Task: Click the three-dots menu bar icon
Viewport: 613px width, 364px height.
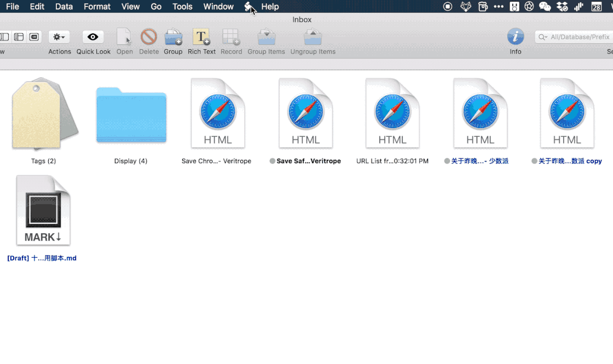Action: pyautogui.click(x=499, y=6)
